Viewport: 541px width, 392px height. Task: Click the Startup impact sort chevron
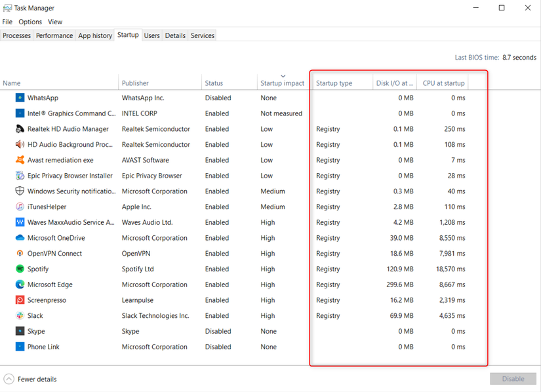[x=283, y=75]
